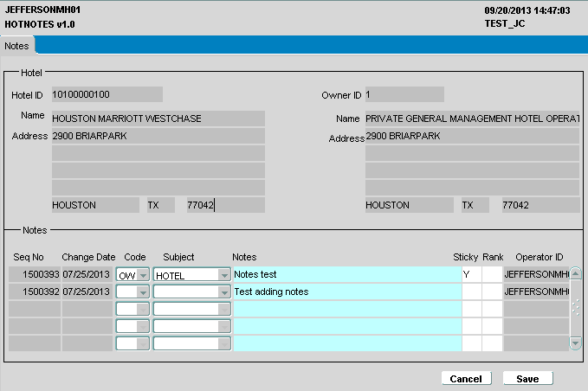Open Code dropdown in third notes row
This screenshot has width=588, height=391.
[x=143, y=309]
